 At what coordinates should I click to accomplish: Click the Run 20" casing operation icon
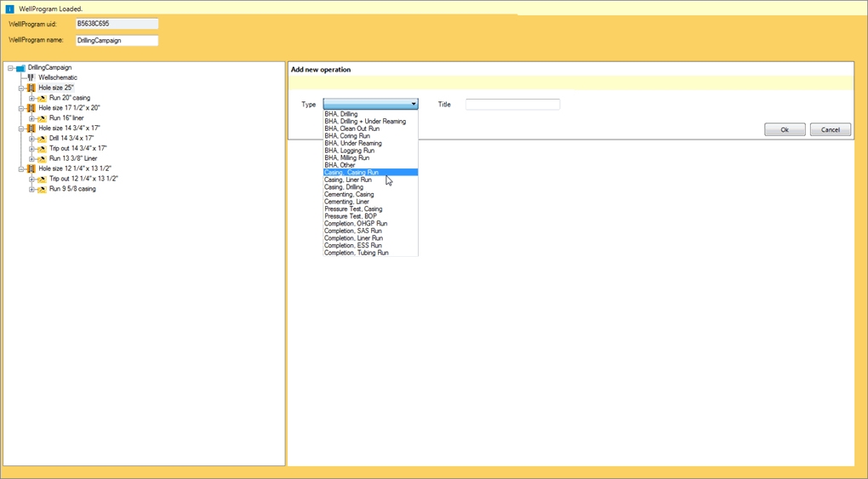pyautogui.click(x=42, y=99)
